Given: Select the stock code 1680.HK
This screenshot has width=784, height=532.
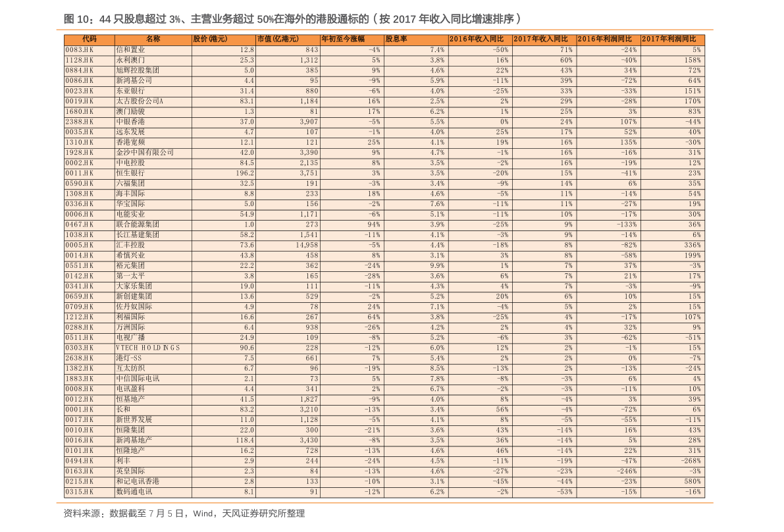Looking at the screenshot, I should click(80, 111).
